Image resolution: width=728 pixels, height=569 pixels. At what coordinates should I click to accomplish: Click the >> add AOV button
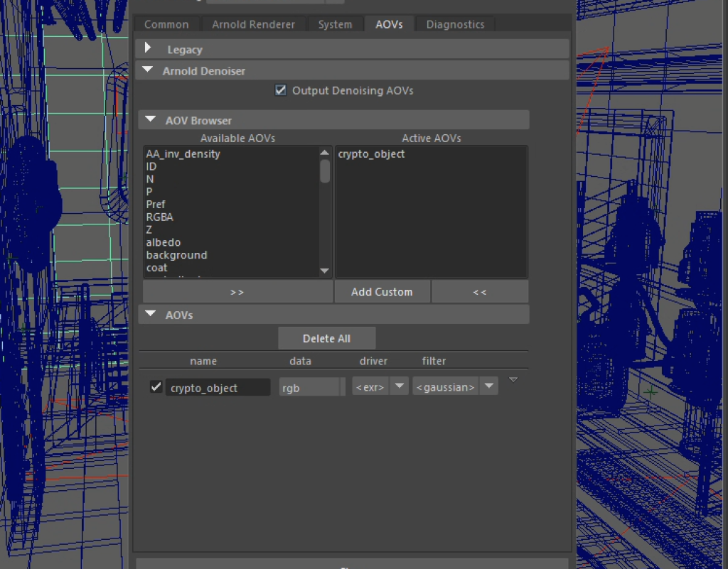[x=237, y=292]
